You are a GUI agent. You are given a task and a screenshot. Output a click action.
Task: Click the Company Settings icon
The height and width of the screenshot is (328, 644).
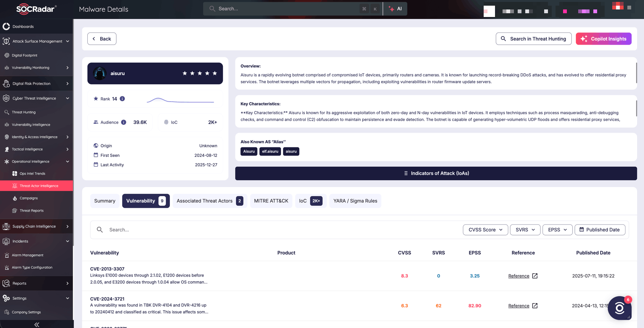pos(7,312)
